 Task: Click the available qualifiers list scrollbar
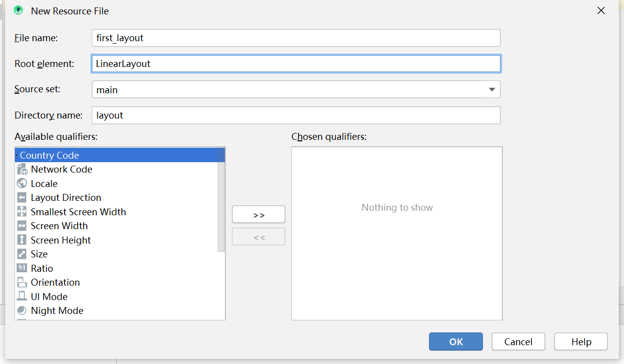221,201
